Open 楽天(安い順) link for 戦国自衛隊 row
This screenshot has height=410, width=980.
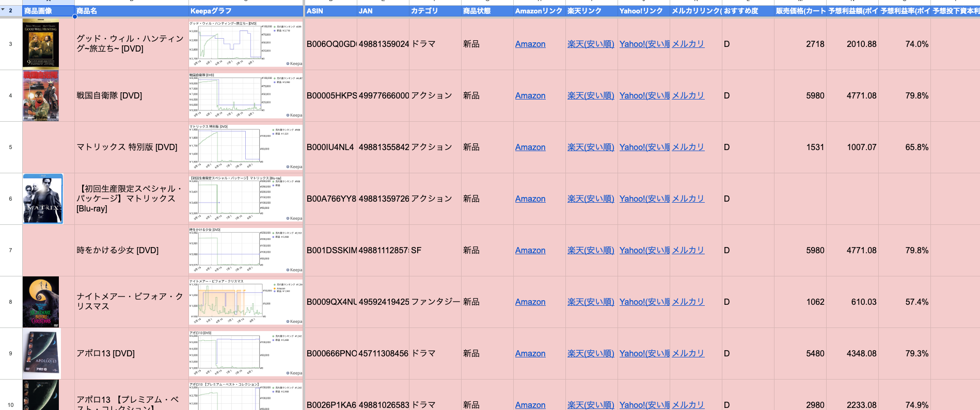[591, 96]
